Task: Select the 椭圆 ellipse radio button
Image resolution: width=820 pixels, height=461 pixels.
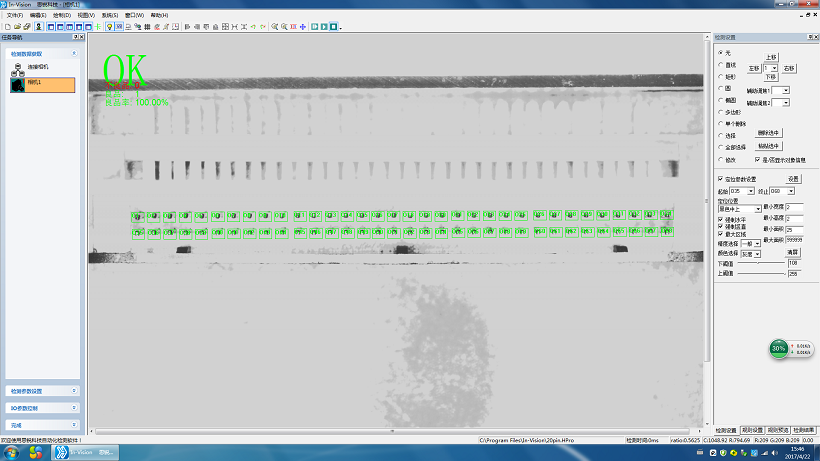Action: pos(720,102)
